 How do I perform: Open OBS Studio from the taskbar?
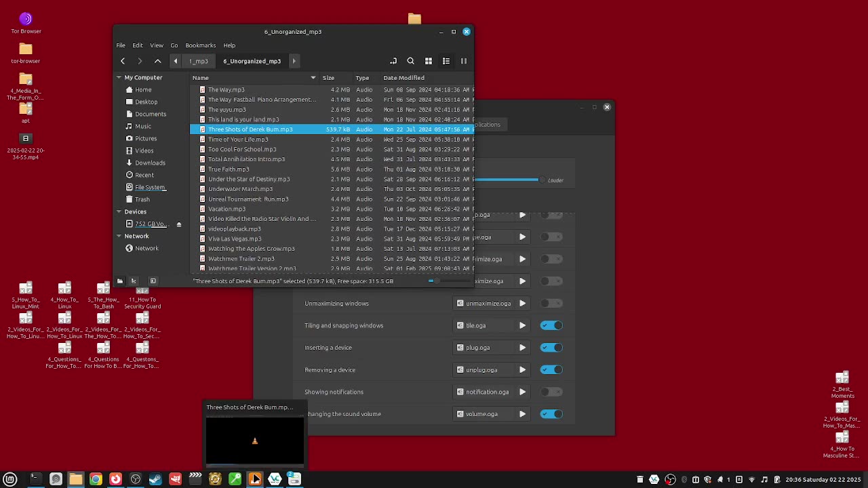136,479
